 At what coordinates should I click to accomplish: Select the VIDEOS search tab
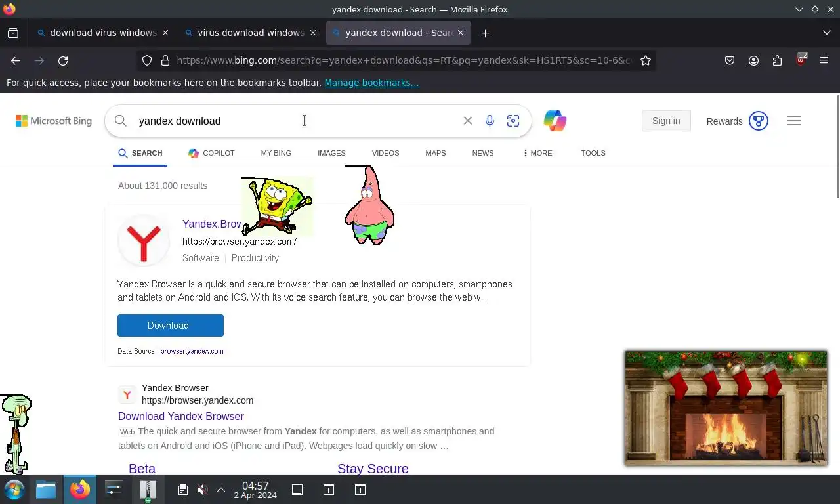[385, 153]
